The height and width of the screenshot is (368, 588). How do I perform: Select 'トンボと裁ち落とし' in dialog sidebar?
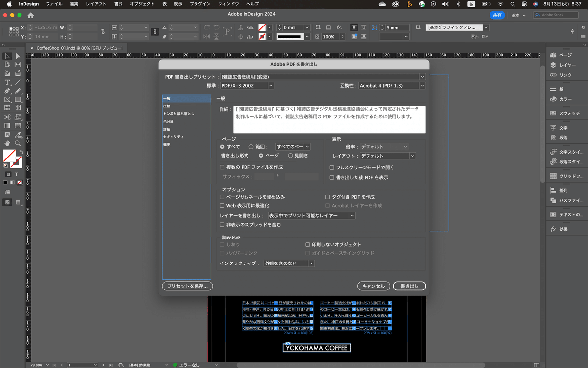point(178,114)
